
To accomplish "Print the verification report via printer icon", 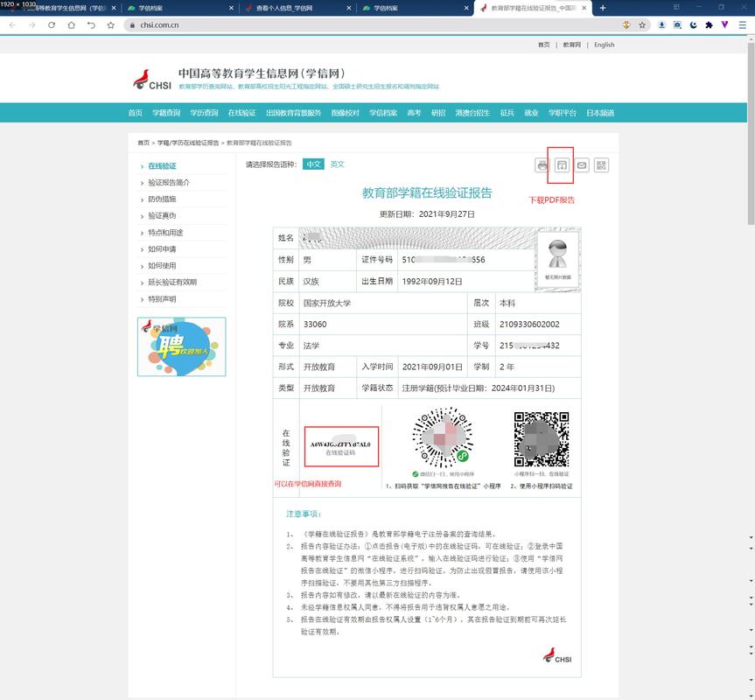I will 542,165.
